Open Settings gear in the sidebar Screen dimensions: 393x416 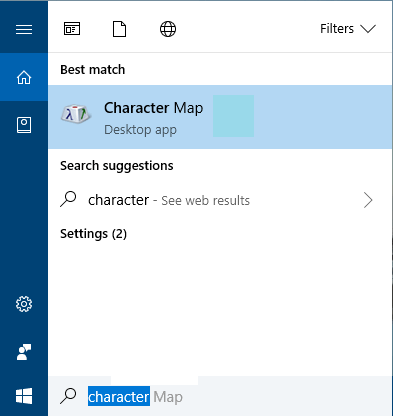point(24,304)
